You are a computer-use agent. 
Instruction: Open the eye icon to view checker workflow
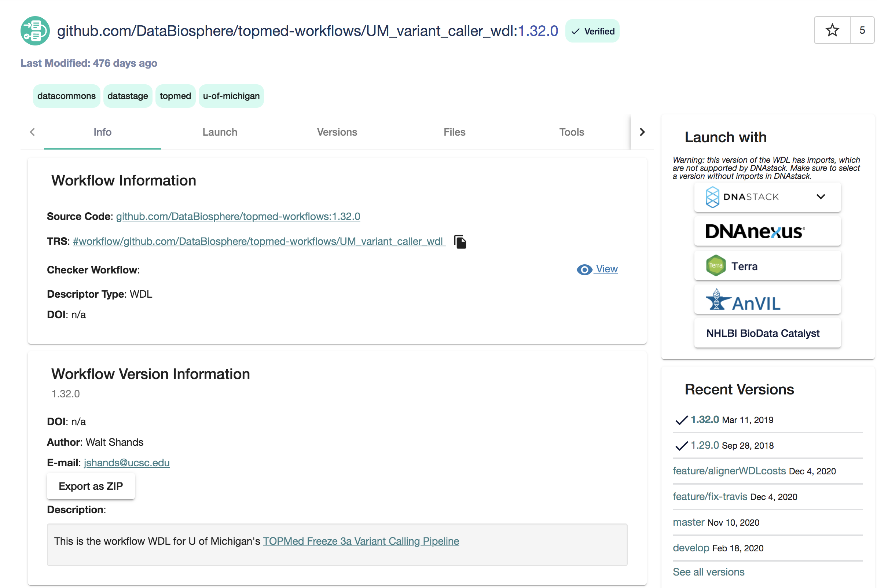pos(584,270)
